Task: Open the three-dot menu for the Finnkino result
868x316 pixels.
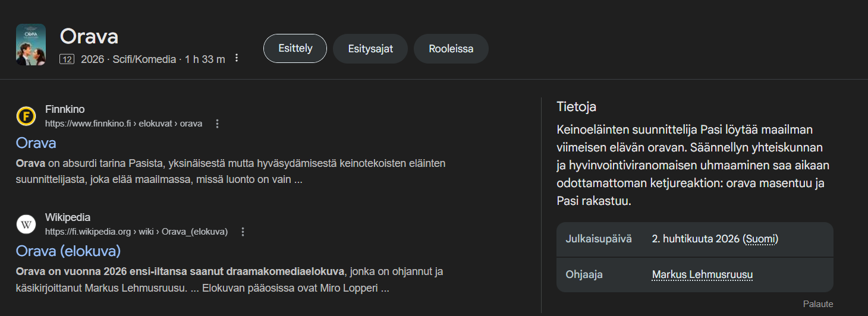Action: tap(217, 124)
